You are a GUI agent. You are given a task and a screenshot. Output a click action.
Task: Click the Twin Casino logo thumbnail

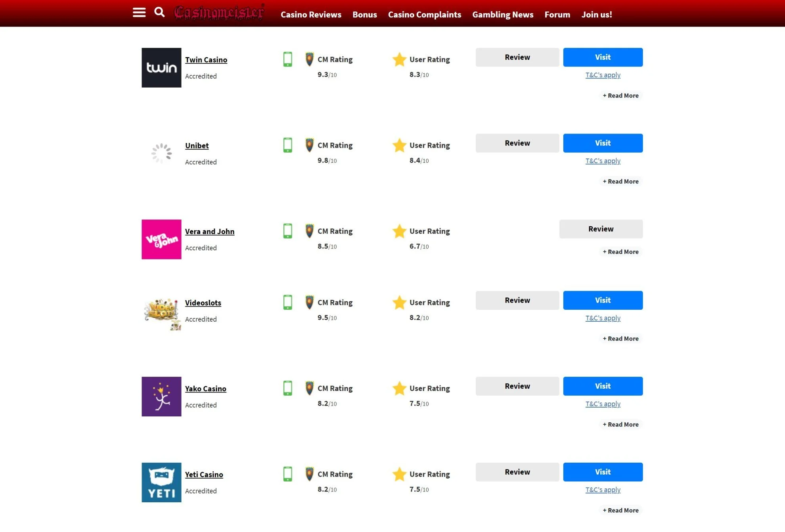tap(161, 68)
